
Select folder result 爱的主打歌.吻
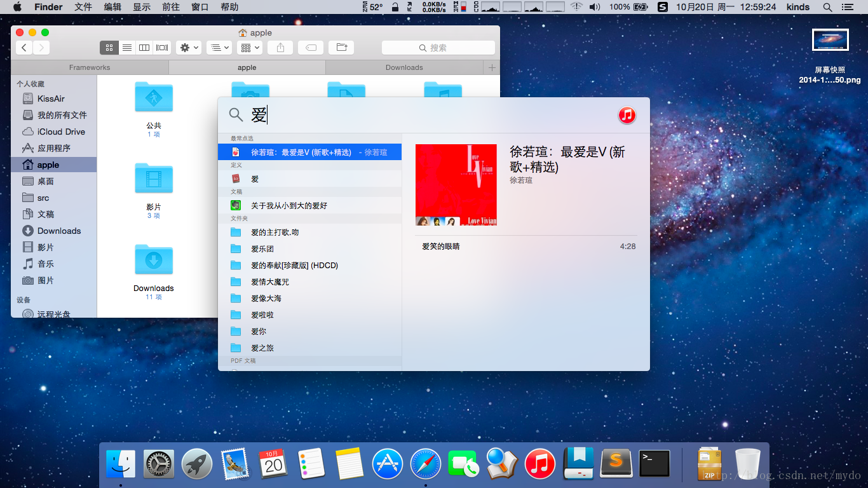tap(309, 233)
